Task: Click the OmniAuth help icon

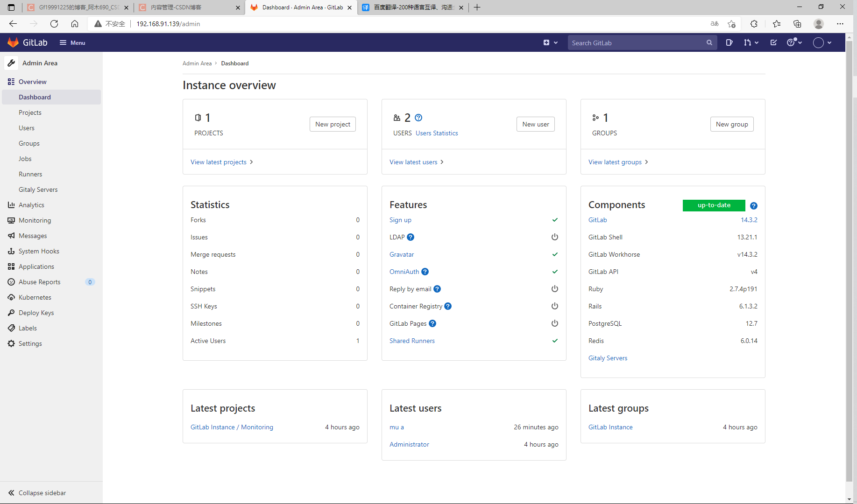Action: [x=425, y=272]
